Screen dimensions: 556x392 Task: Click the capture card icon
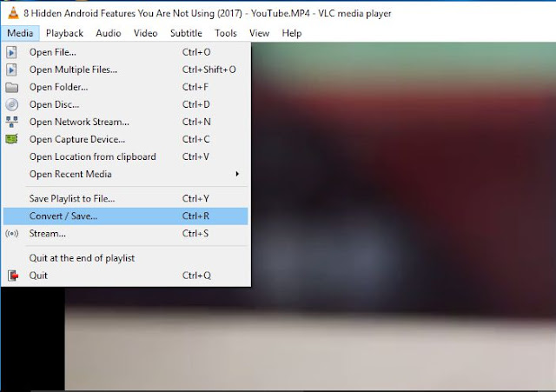[x=11, y=139]
